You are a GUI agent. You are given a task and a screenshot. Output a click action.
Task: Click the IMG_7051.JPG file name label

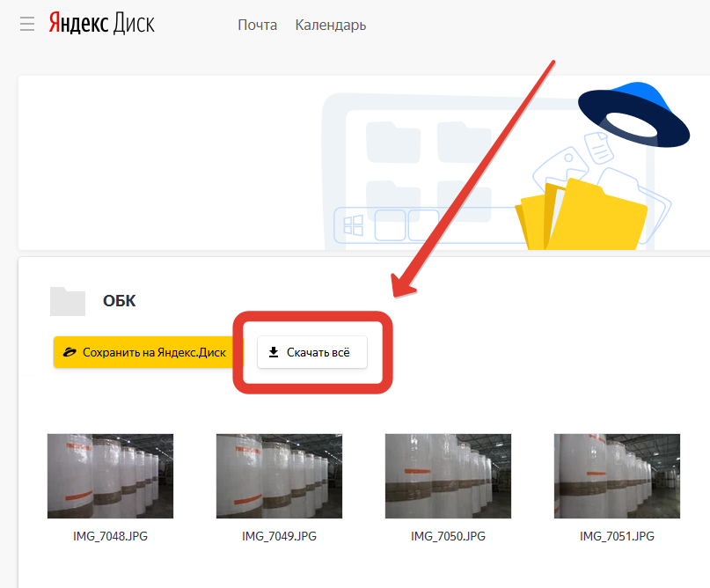pyautogui.click(x=617, y=535)
